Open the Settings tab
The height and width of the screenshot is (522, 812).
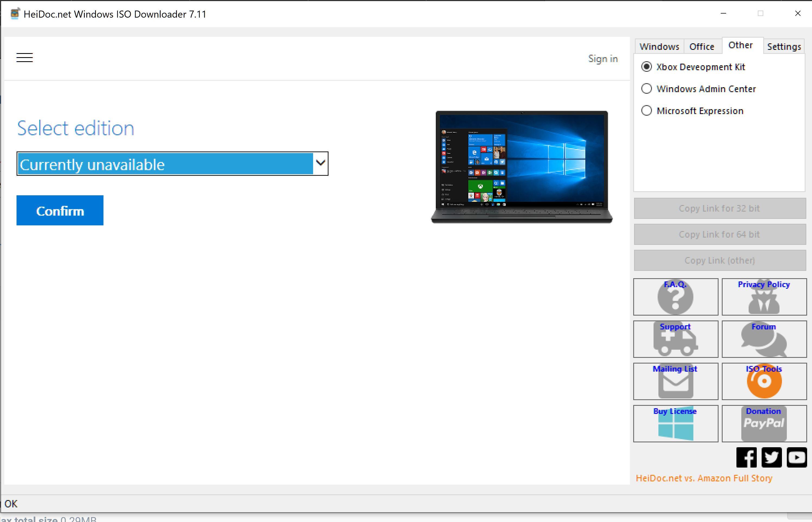coord(784,46)
